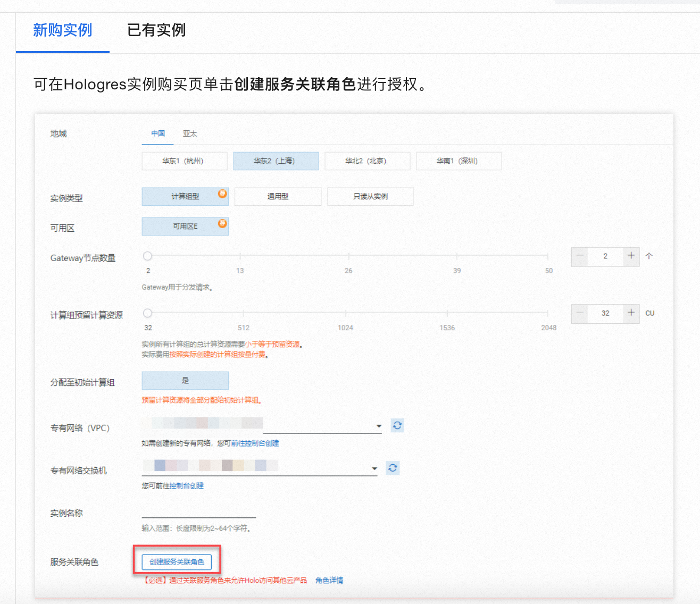The height and width of the screenshot is (604, 700).
Task: Set Gateway slider to the 26 mark
Action: click(348, 256)
